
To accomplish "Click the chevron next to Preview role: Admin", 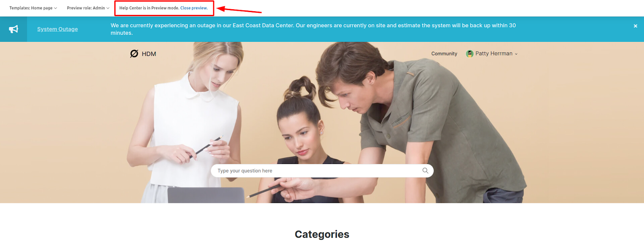I will tap(108, 8).
